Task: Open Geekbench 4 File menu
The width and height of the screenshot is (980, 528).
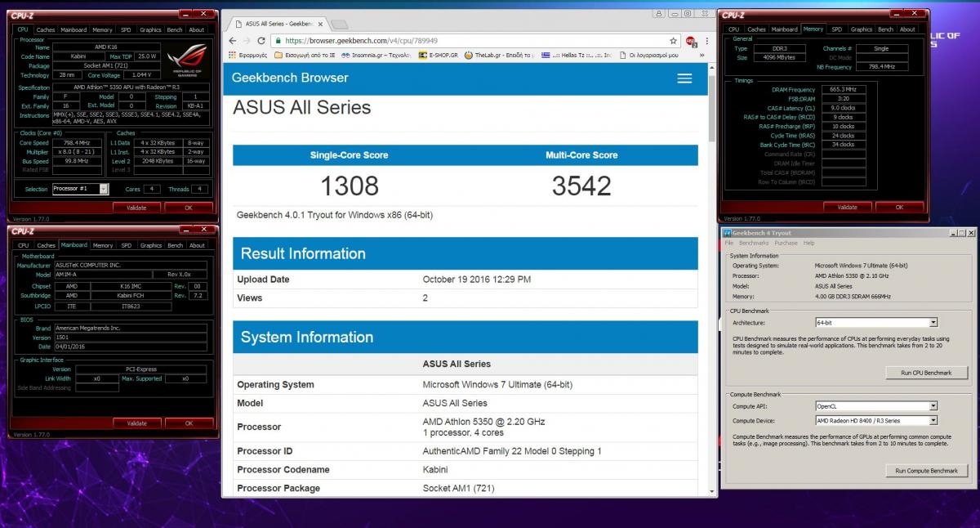Action: pos(729,243)
